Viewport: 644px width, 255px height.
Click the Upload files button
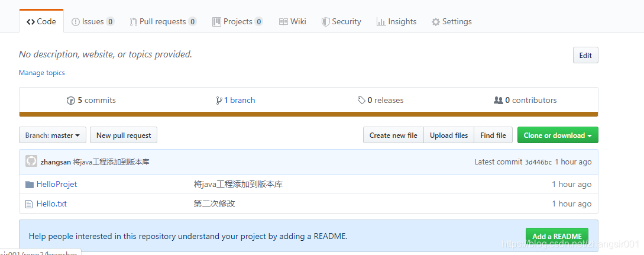448,135
